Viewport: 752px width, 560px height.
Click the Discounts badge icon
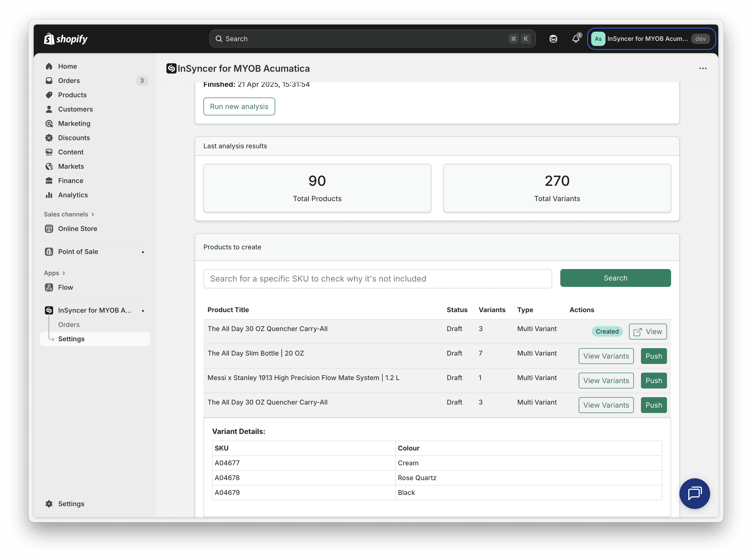click(x=49, y=138)
